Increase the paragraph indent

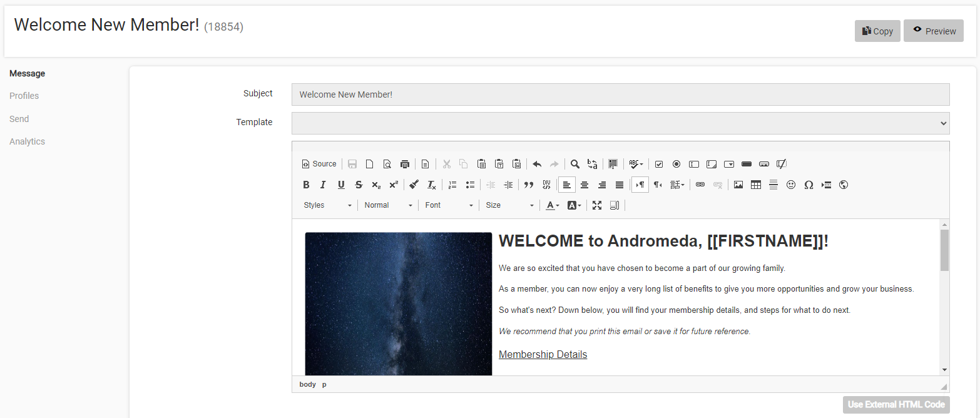coord(508,185)
